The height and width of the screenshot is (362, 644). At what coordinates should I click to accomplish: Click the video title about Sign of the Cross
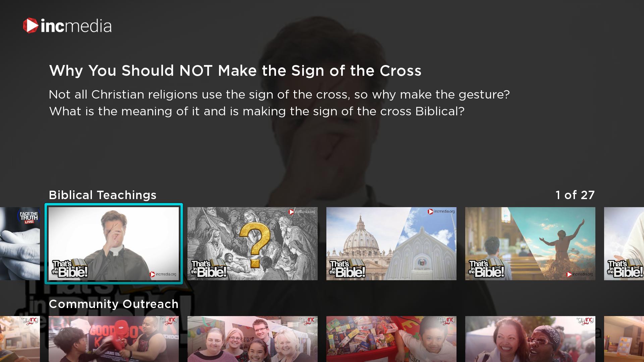point(235,71)
